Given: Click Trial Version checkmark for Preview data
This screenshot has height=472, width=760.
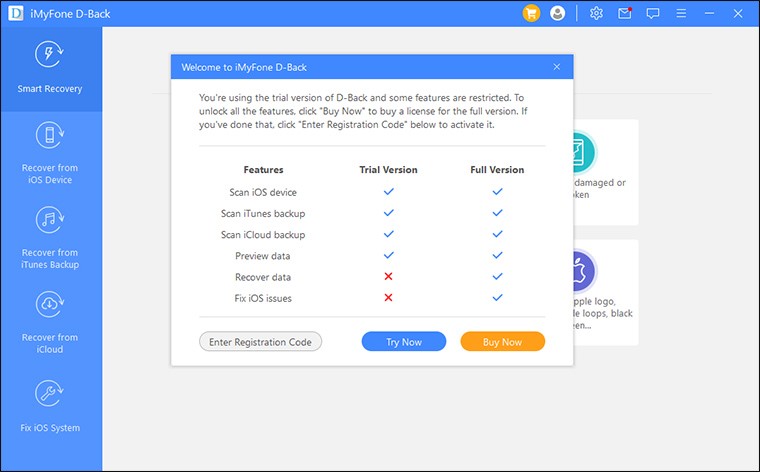Looking at the screenshot, I should tap(389, 255).
